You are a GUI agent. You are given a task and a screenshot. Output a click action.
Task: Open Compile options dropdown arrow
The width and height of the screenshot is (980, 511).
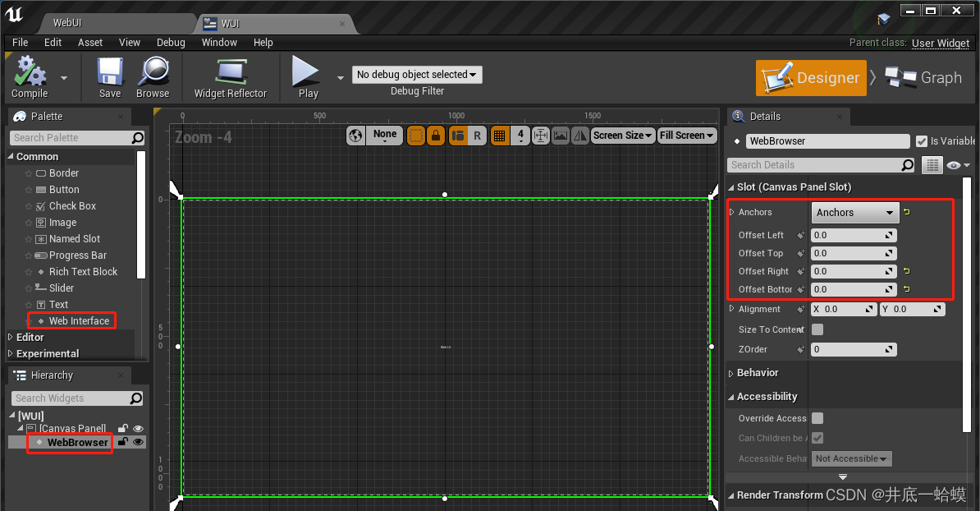[64, 78]
